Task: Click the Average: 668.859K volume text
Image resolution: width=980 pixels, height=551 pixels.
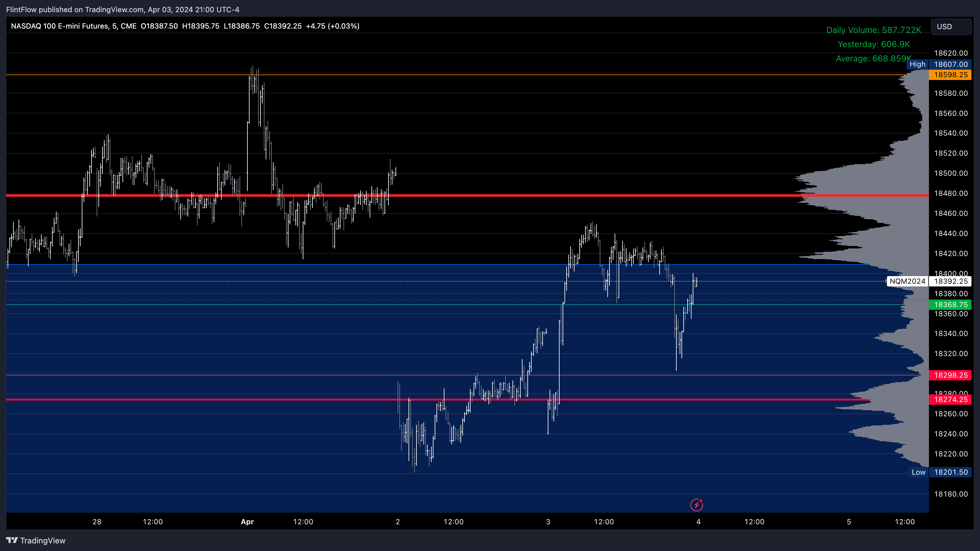Action: (874, 59)
